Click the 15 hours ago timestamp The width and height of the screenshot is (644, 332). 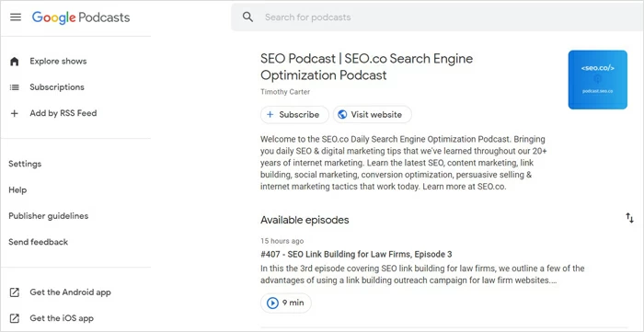point(282,241)
